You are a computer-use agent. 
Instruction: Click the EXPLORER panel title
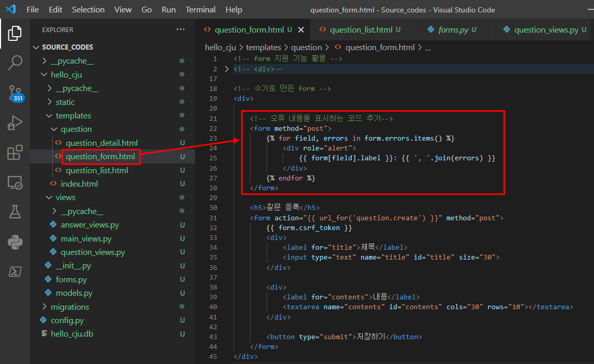click(57, 29)
